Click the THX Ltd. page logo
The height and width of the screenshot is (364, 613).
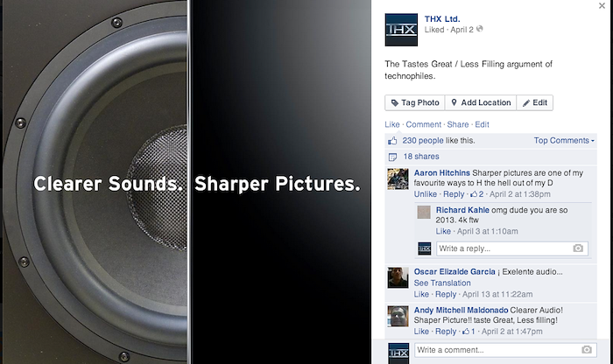(401, 30)
